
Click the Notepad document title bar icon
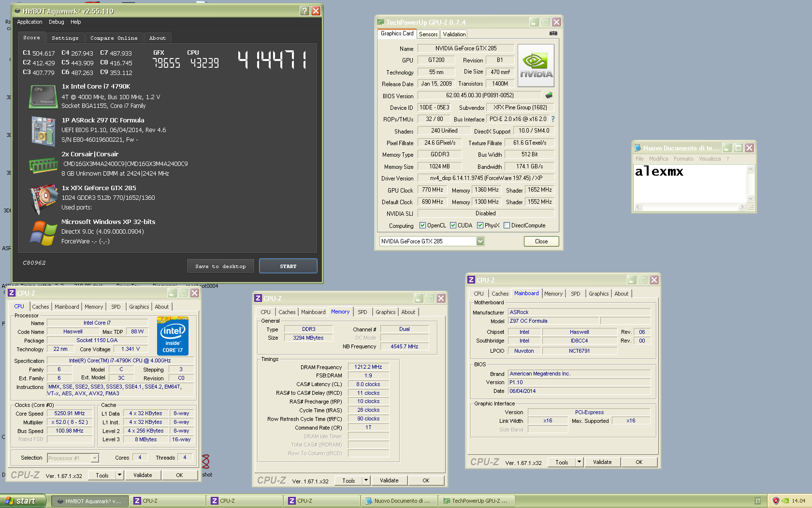pos(638,148)
